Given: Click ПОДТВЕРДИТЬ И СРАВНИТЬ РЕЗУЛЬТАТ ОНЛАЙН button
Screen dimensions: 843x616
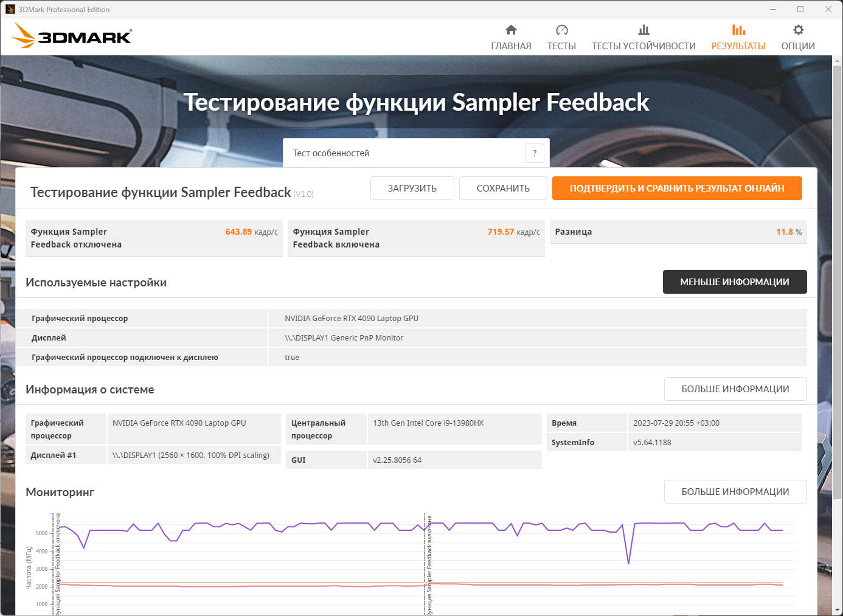Looking at the screenshot, I should 677,189.
